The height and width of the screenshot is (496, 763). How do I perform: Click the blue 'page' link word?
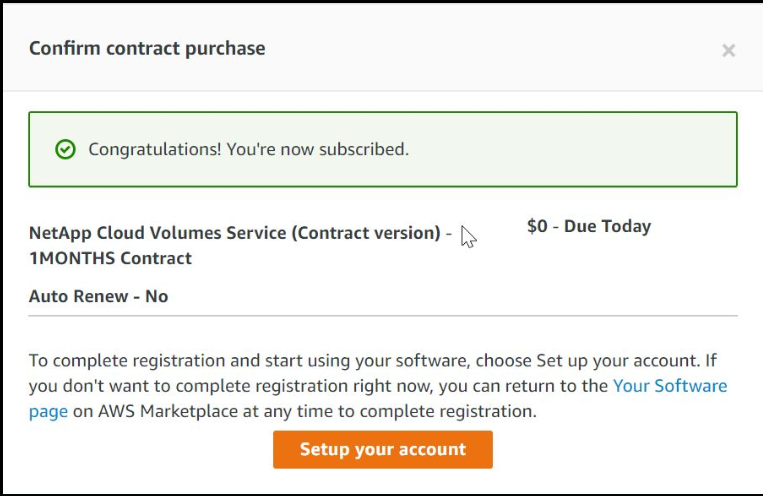tap(48, 412)
